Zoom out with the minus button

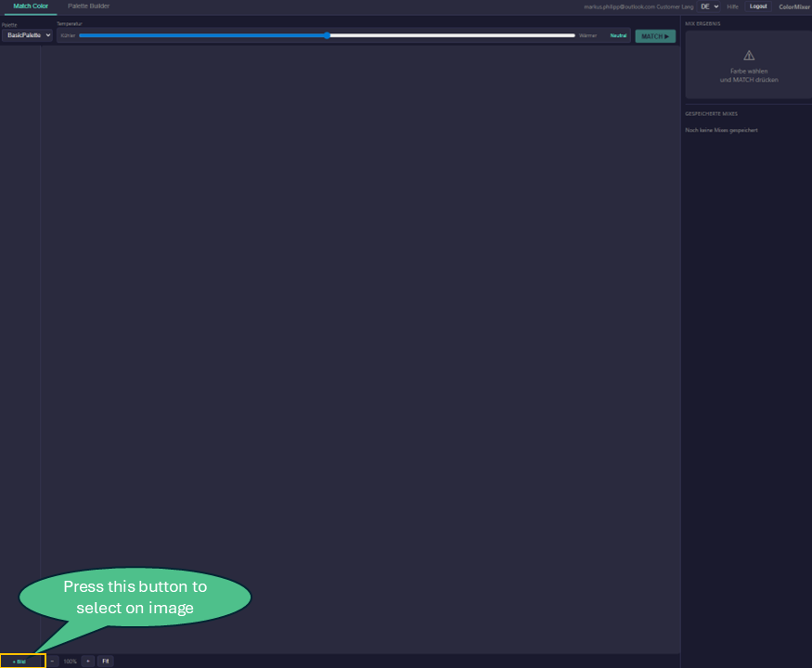click(52, 662)
